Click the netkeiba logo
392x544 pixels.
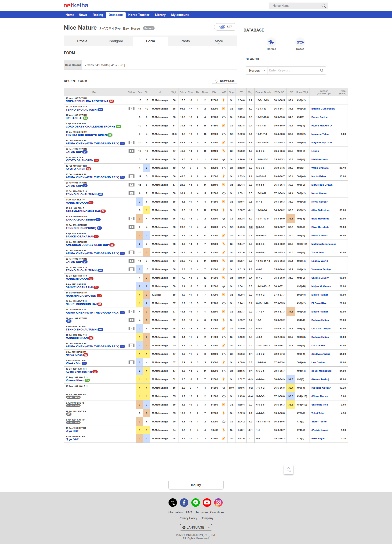point(76,5)
